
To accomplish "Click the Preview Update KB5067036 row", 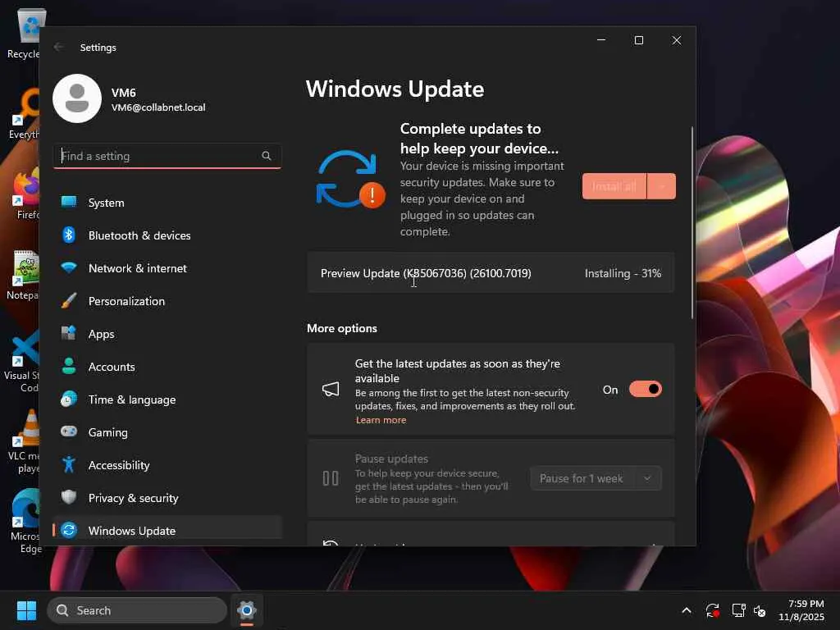I will point(491,273).
